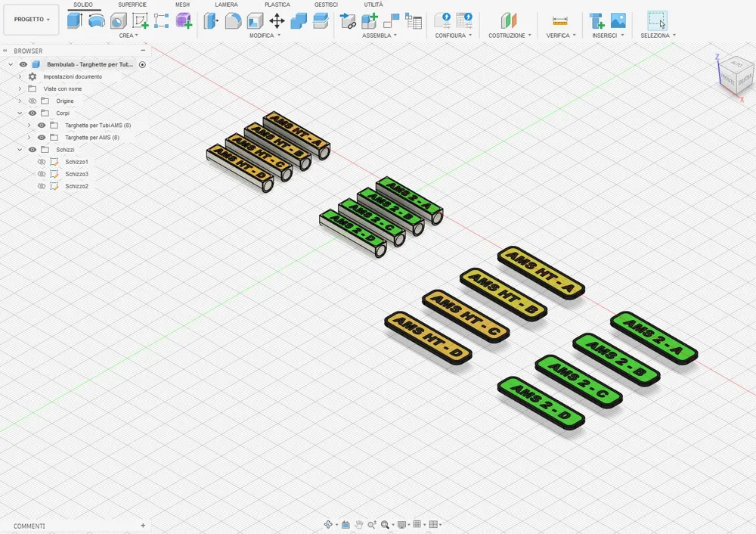Select the Combine bodies icon
Image resolution: width=756 pixels, height=534 pixels.
coord(299,21)
